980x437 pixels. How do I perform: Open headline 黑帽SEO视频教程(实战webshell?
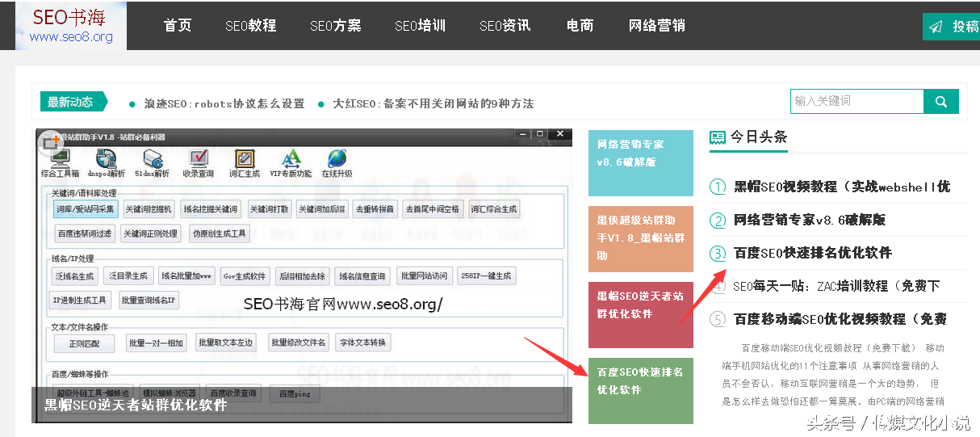(x=842, y=187)
